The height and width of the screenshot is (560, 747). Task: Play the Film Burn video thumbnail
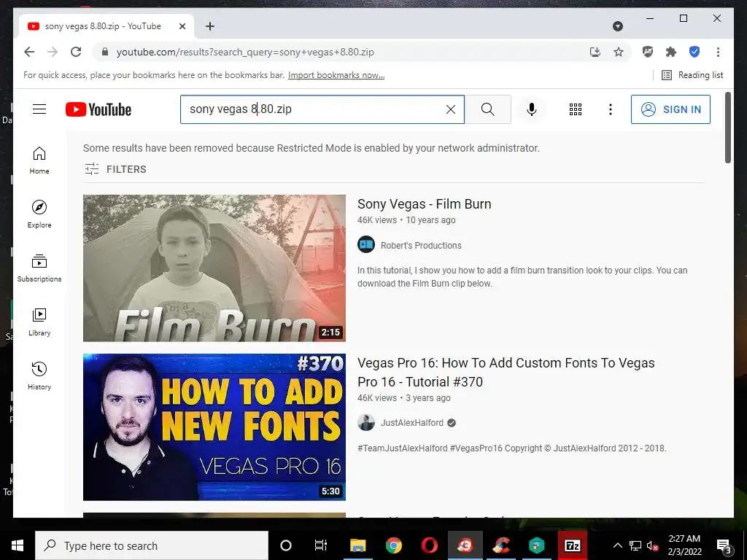214,268
